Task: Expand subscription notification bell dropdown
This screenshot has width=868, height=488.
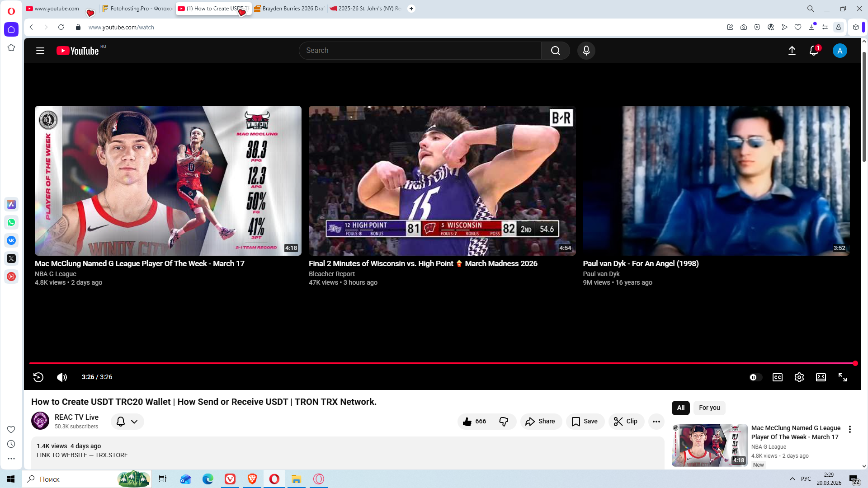Action: tap(127, 421)
